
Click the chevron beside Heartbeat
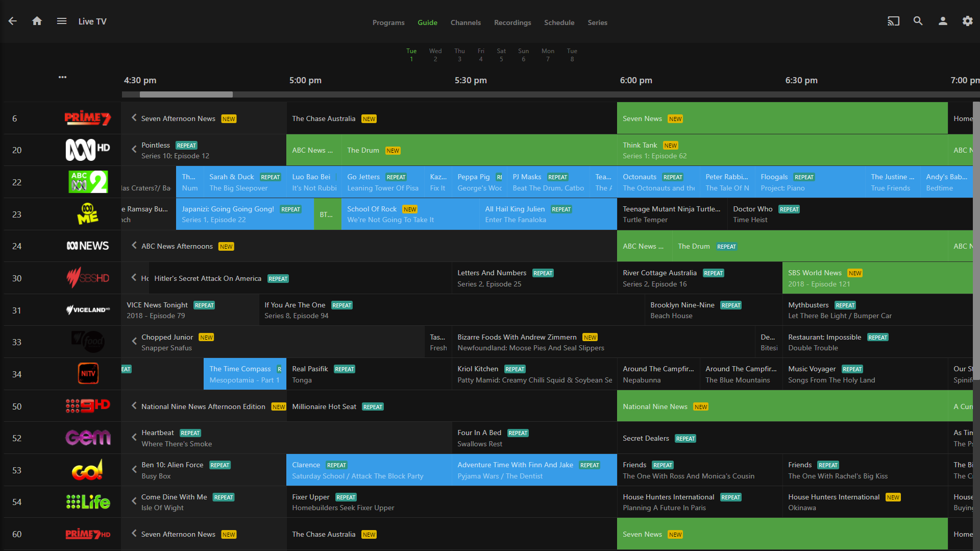click(x=134, y=438)
